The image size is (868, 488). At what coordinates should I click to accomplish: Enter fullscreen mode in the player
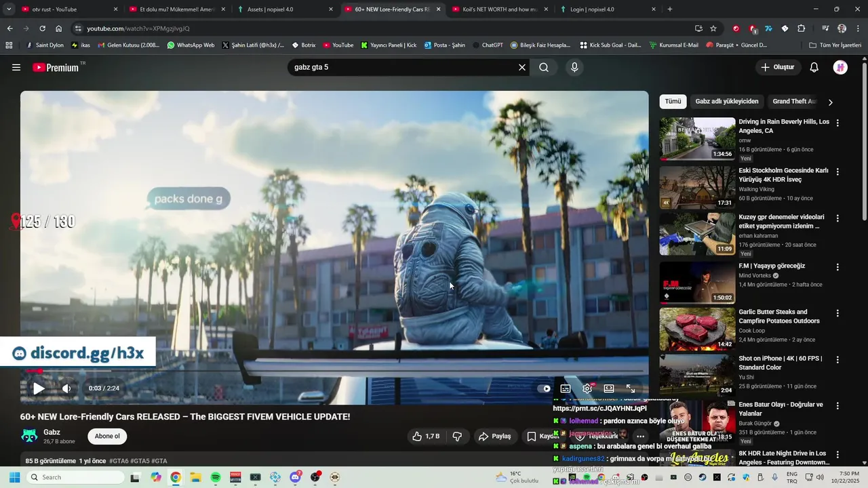click(631, 388)
